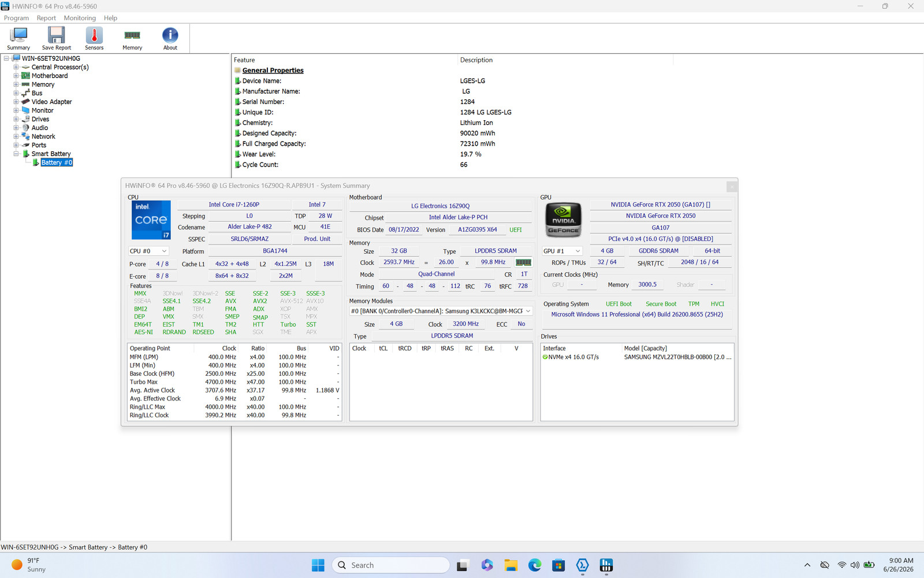Viewport: 924px width, 578px height.
Task: Expand the Memory tree node
Action: [16, 84]
